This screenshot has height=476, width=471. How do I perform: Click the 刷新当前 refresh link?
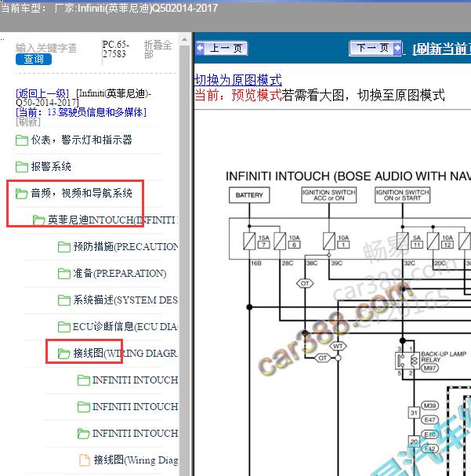[x=442, y=49]
